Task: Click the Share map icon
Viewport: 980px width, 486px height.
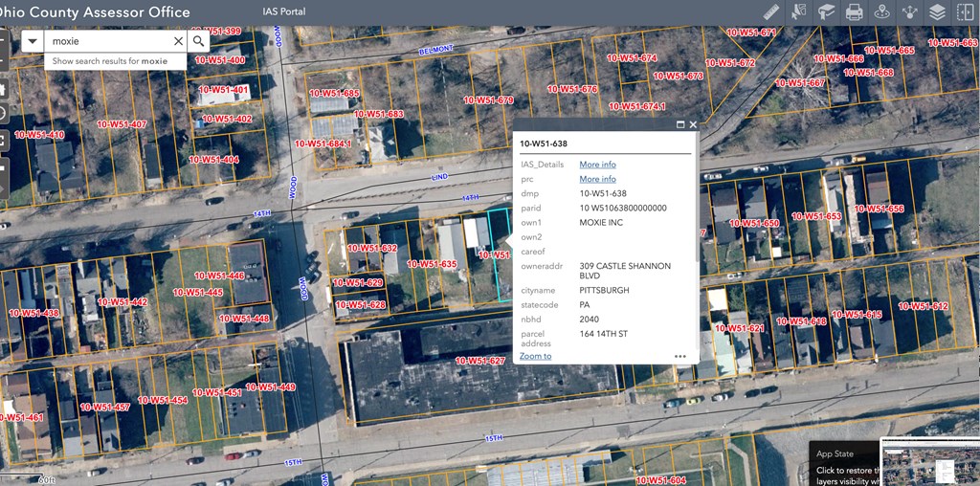Action: tap(910, 12)
